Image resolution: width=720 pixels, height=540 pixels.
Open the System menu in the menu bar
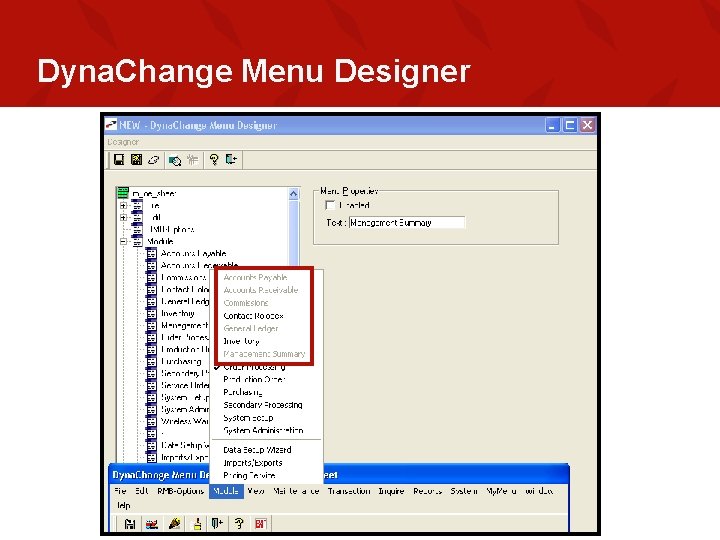click(x=464, y=491)
